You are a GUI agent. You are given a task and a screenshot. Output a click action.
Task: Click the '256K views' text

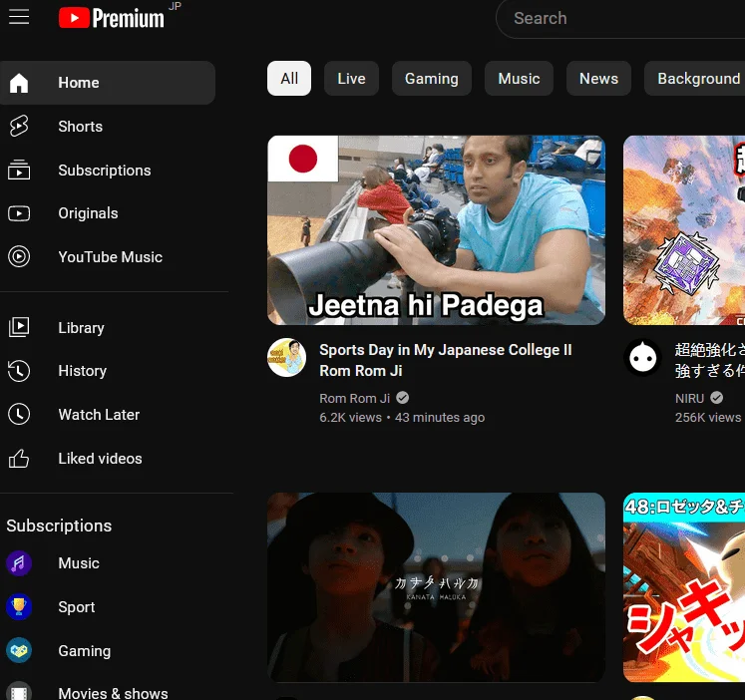708,418
